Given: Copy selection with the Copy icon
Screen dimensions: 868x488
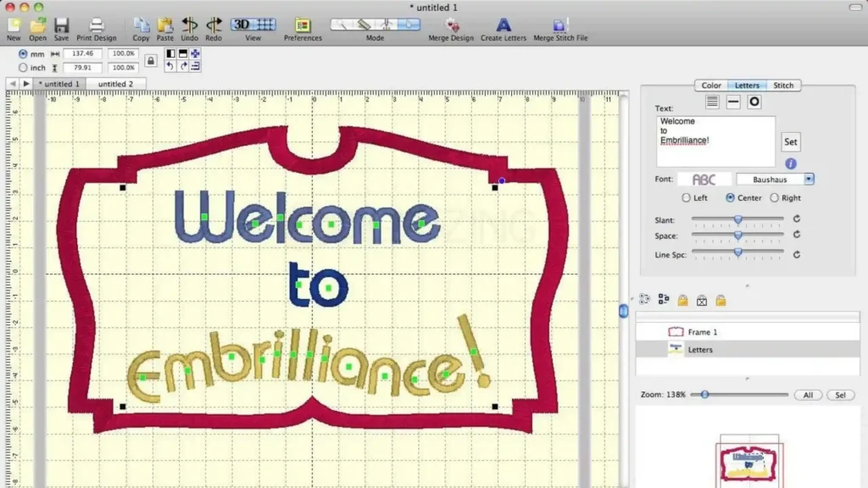Looking at the screenshot, I should click(142, 25).
